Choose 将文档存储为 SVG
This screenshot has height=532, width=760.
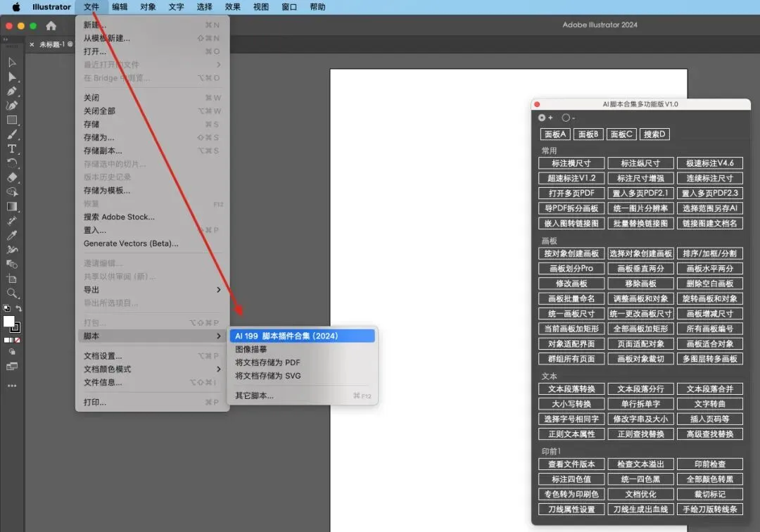click(x=302, y=376)
